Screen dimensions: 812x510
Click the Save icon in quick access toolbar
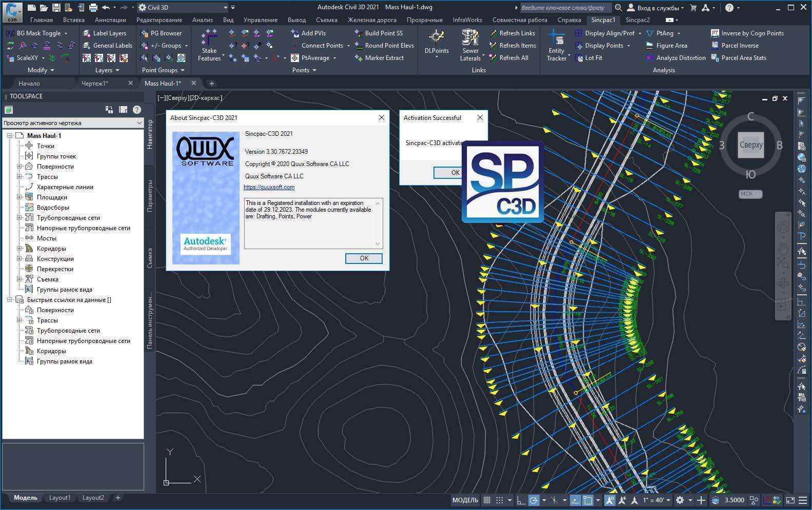tap(56, 7)
